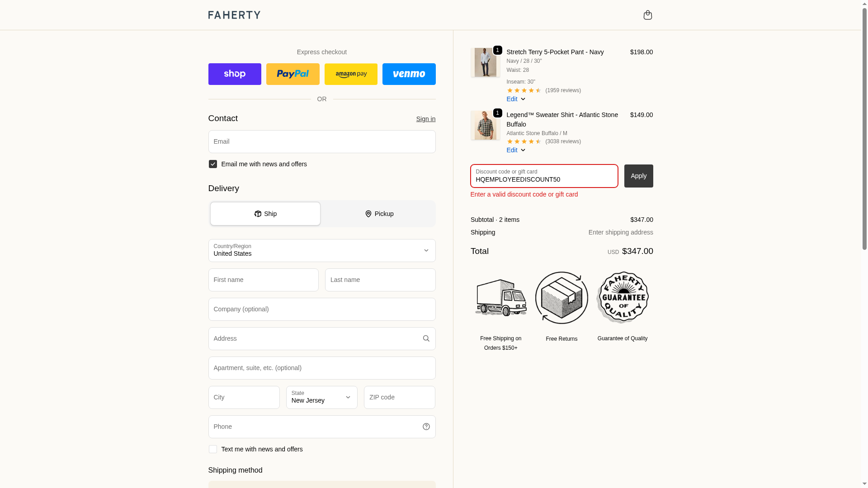Click the phone help question-mark icon
The image size is (868, 488).
tap(426, 427)
